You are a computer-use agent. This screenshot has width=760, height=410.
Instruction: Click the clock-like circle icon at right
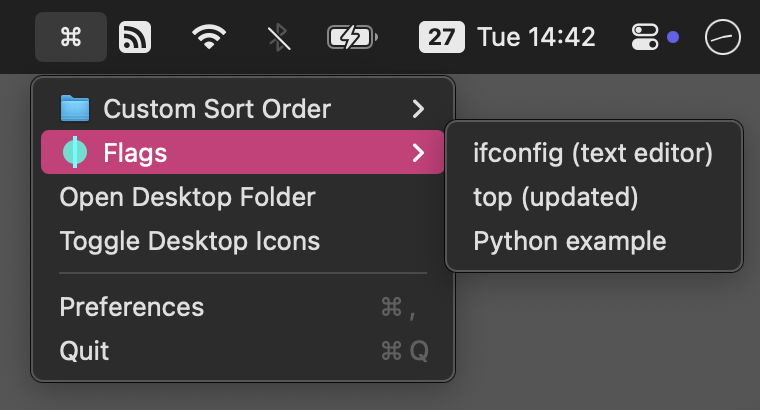[x=723, y=38]
